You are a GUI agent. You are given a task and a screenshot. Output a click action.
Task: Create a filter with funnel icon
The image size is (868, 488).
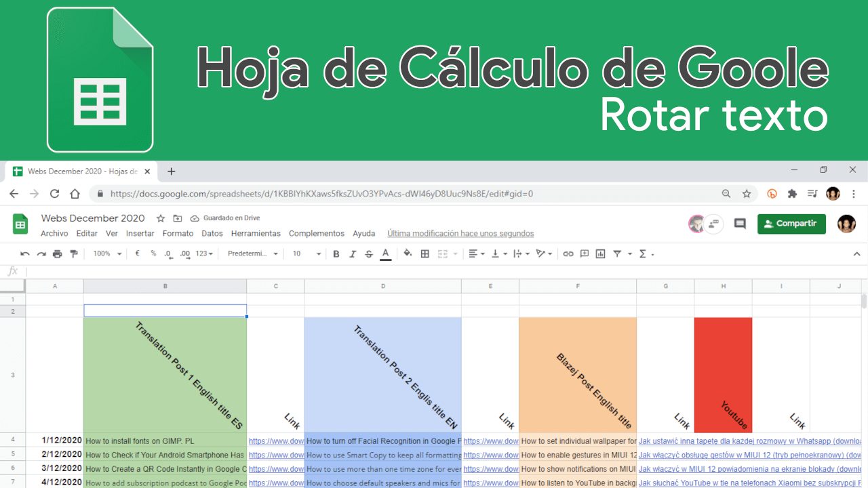pos(618,253)
